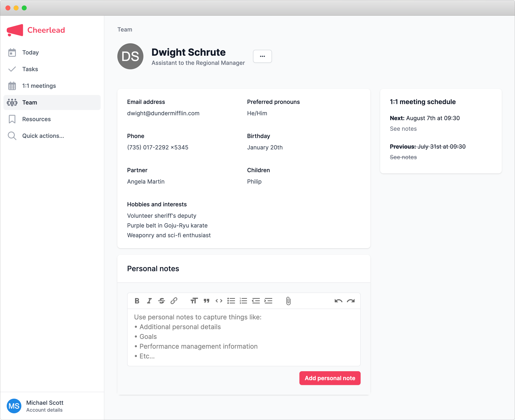Open Michael Scott account details

point(45,406)
